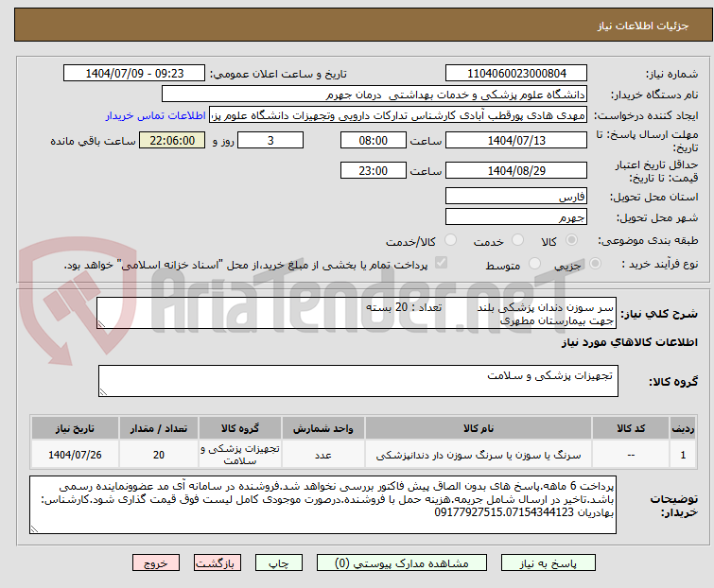Click the response deadline time 08:00 field

(374, 140)
